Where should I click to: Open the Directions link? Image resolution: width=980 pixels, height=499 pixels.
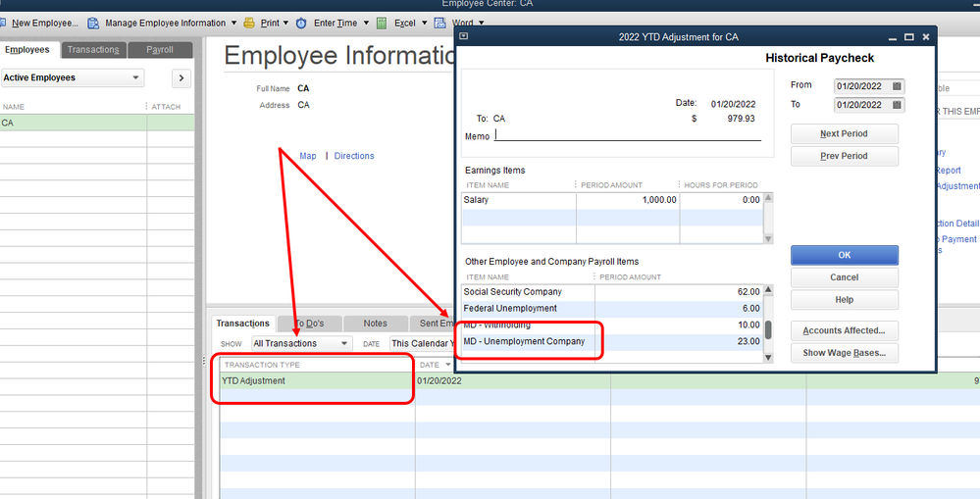click(354, 156)
